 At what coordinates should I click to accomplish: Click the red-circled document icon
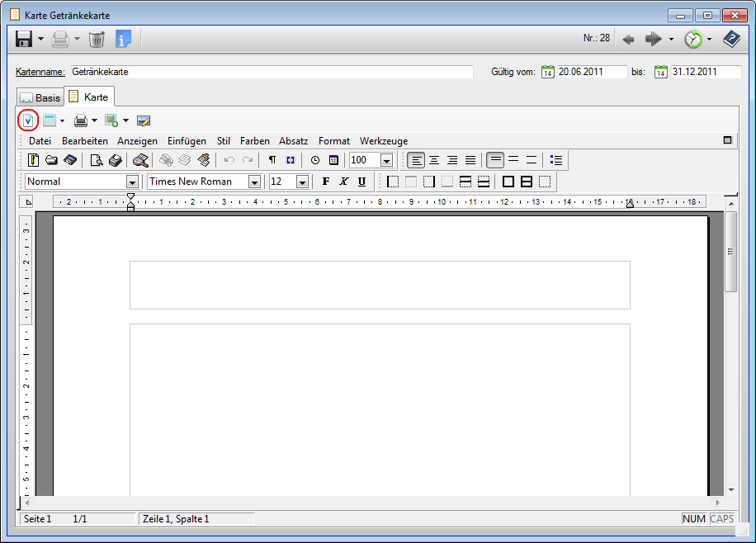coord(28,120)
